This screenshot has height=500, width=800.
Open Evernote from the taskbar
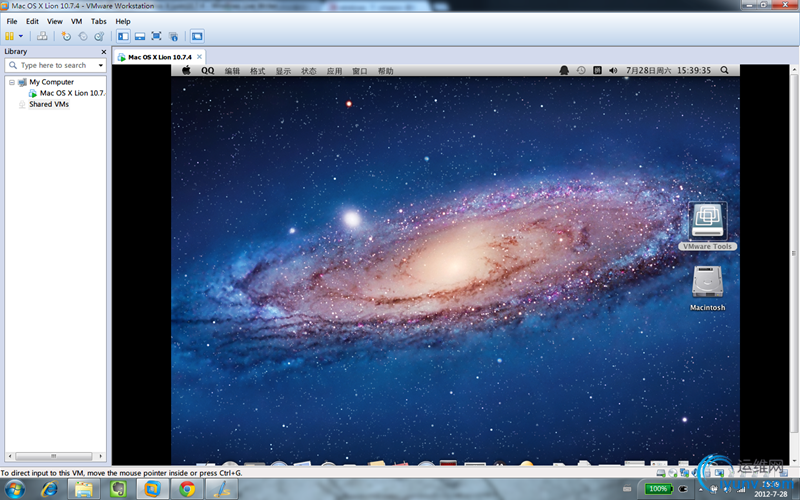pyautogui.click(x=118, y=489)
